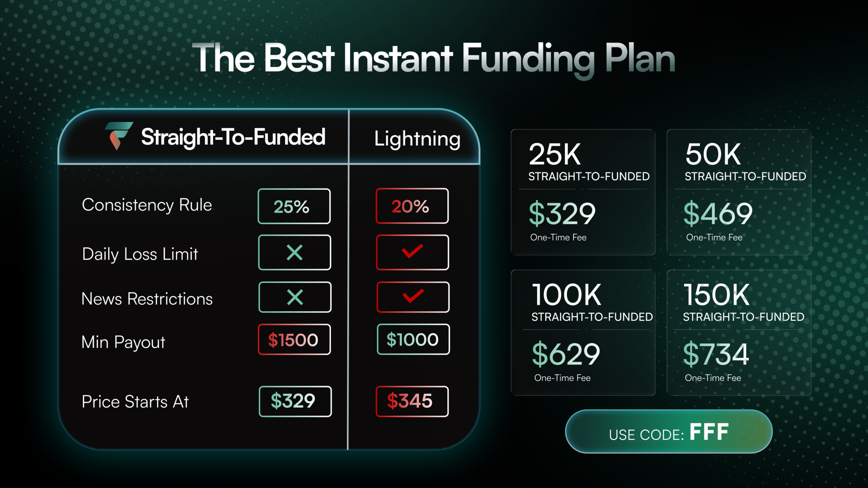Open the 25K Straight-To-Funded card
The width and height of the screenshot is (868, 488).
click(x=583, y=192)
